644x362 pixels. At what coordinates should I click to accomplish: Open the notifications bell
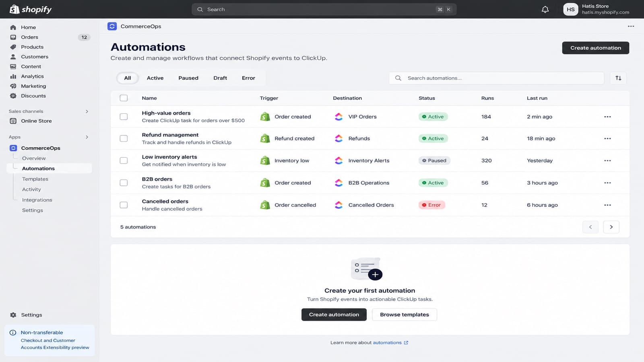[x=545, y=9]
